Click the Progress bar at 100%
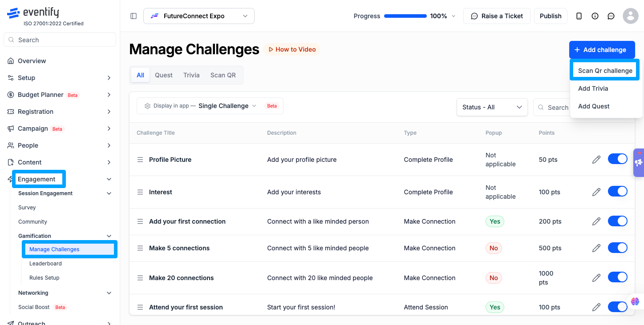This screenshot has height=325, width=644. pyautogui.click(x=405, y=16)
